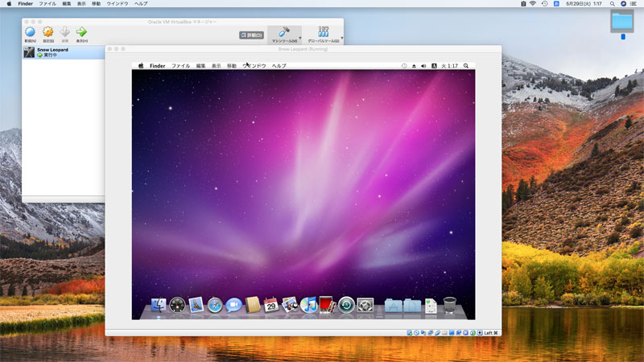The image size is (644, 362).
Task: Click the Machine Tools (マシンツール) button
Action: point(283,35)
